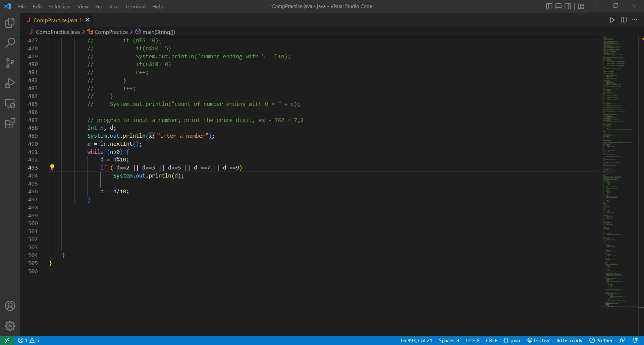Expand the CompPractice class breadcrumb

111,32
